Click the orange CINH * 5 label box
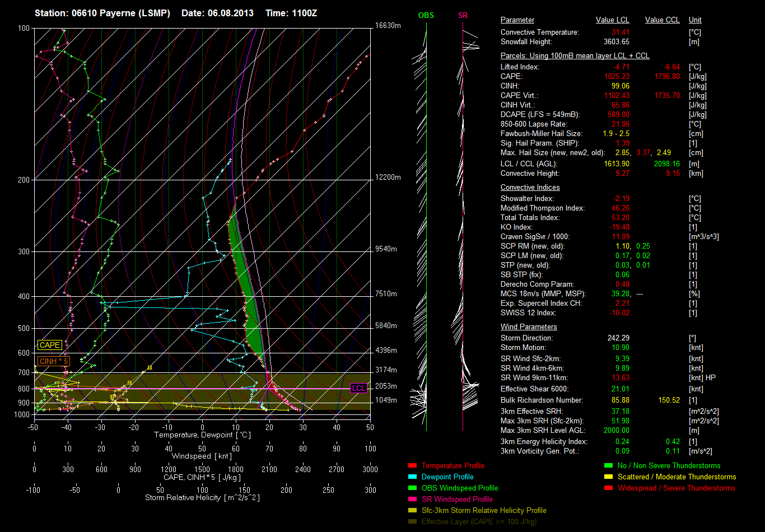765x532 pixels. click(x=53, y=361)
